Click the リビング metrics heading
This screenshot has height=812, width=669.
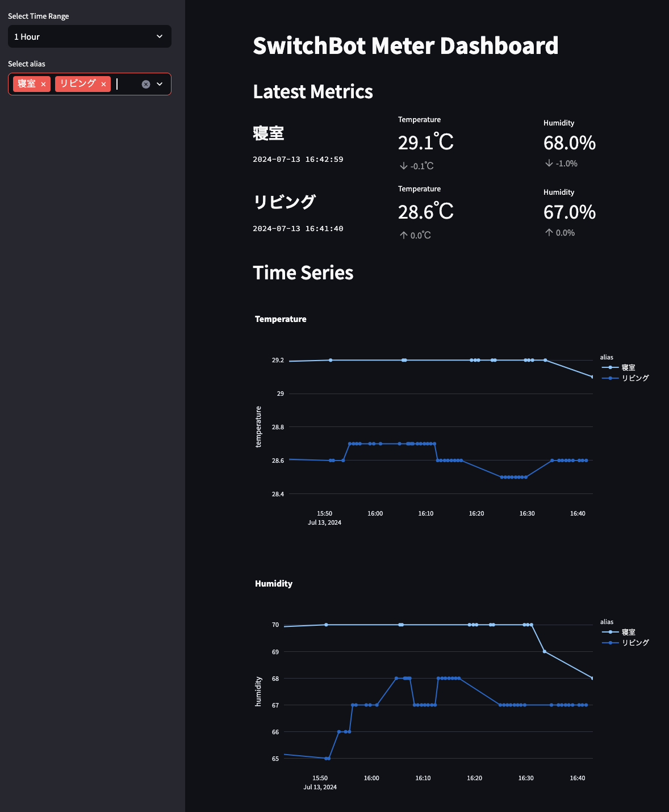point(284,202)
